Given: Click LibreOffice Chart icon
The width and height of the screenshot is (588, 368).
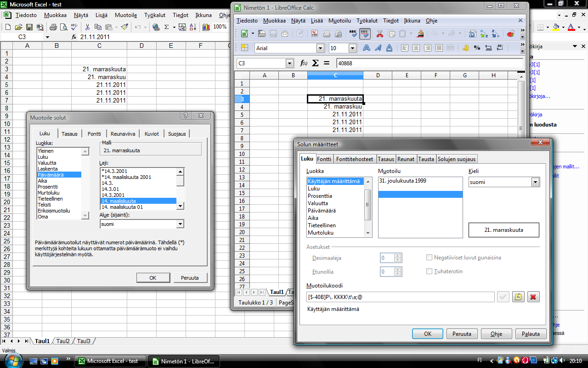Looking at the screenshot, I should (x=510, y=34).
